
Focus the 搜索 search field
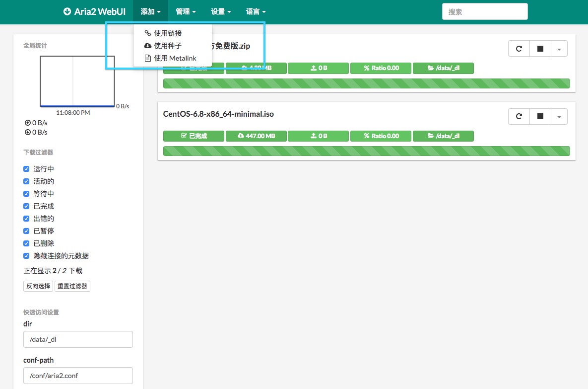tap(484, 11)
